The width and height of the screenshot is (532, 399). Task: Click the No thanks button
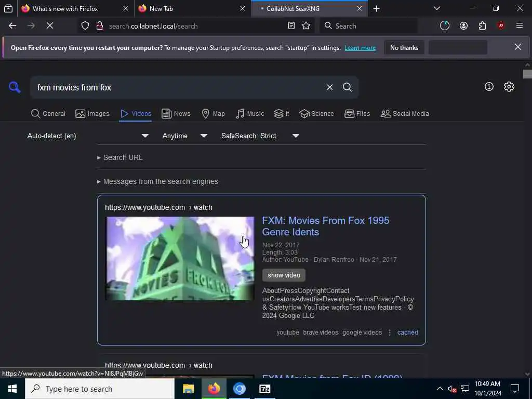(x=404, y=47)
